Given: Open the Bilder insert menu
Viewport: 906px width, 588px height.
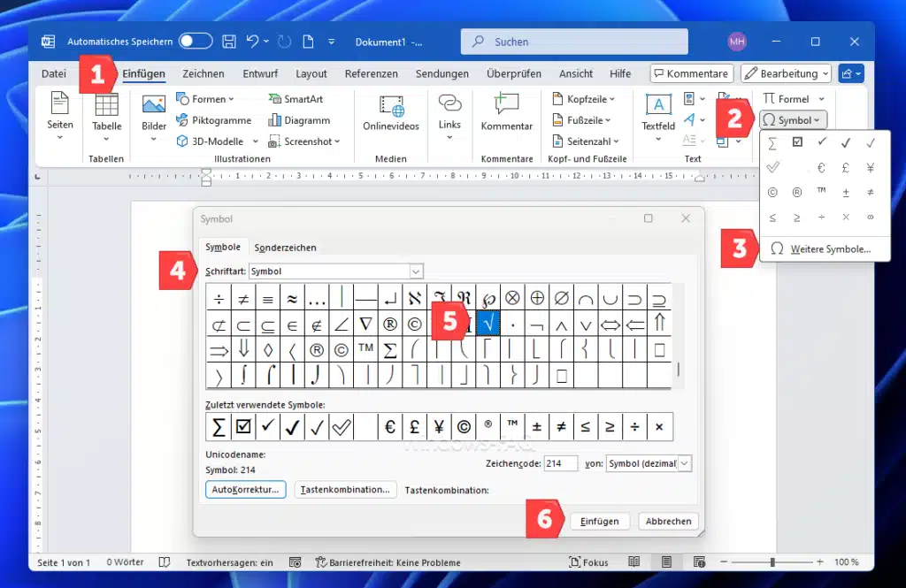Looking at the screenshot, I should click(x=154, y=118).
